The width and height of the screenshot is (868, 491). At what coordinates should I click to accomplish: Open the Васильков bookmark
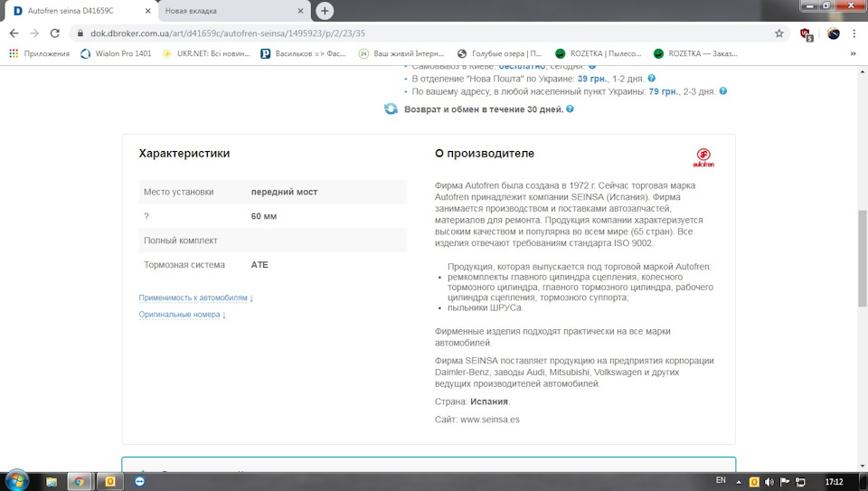304,53
